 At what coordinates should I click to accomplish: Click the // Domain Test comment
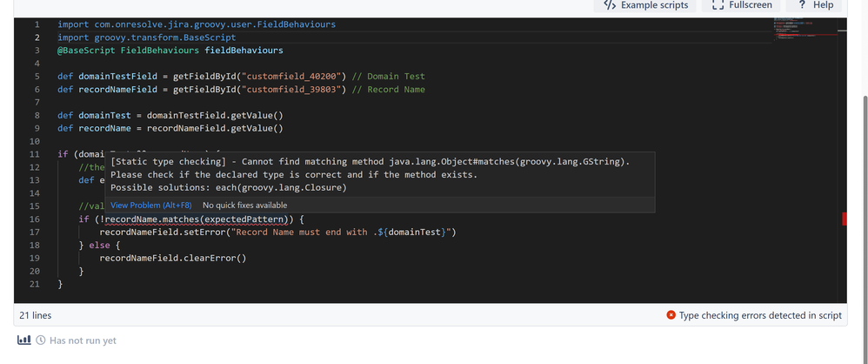tap(389, 77)
